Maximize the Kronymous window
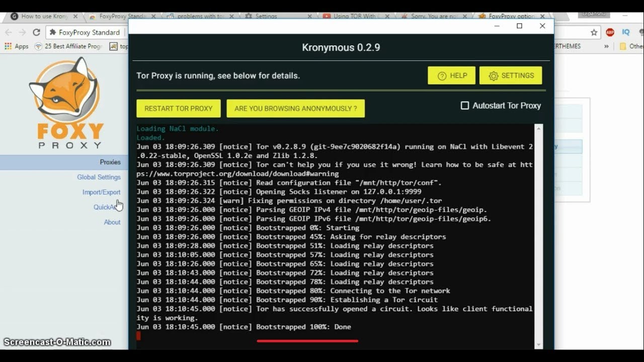 coord(519,26)
